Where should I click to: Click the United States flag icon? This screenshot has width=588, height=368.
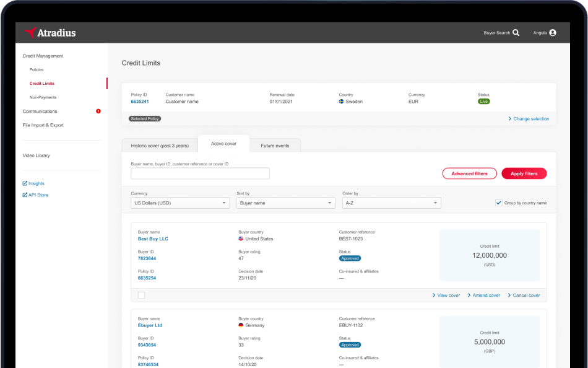click(241, 239)
